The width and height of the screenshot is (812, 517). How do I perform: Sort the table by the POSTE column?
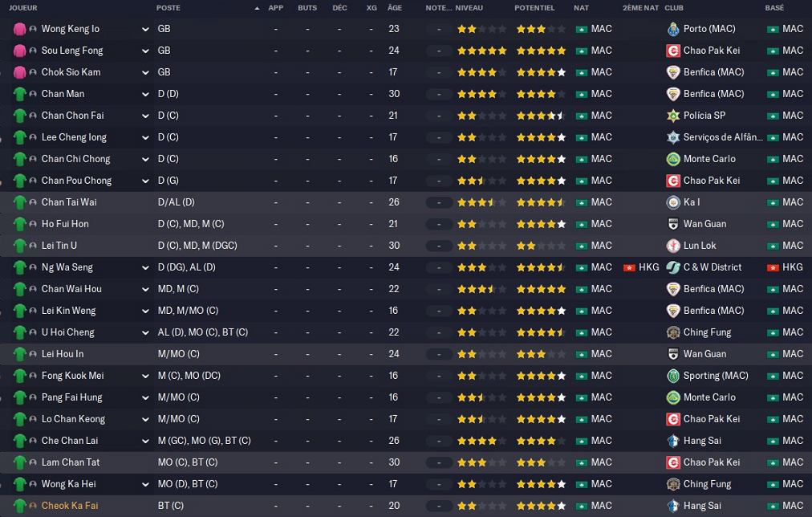pos(168,8)
